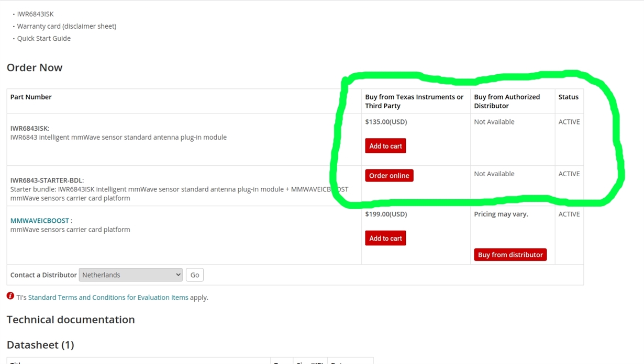Click ACTIVE status in IWR6843ISK row
Image resolution: width=644 pixels, height=364 pixels.
click(569, 122)
